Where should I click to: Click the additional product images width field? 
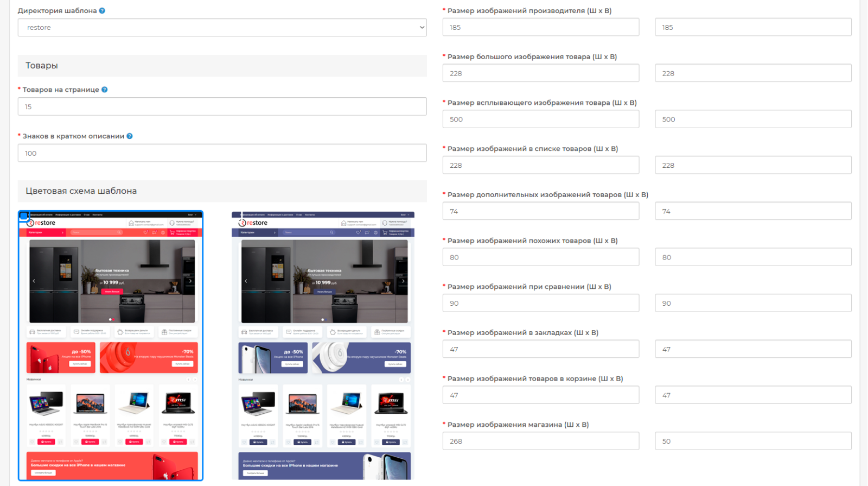[540, 211]
